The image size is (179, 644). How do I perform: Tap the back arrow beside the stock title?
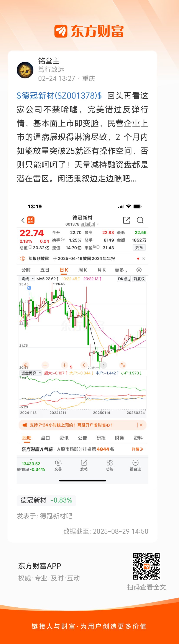click(x=23, y=220)
